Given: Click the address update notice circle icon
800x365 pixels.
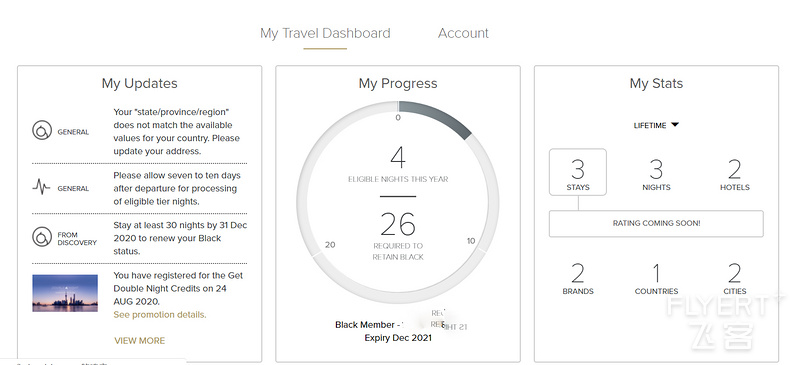Looking at the screenshot, I should coord(42,131).
